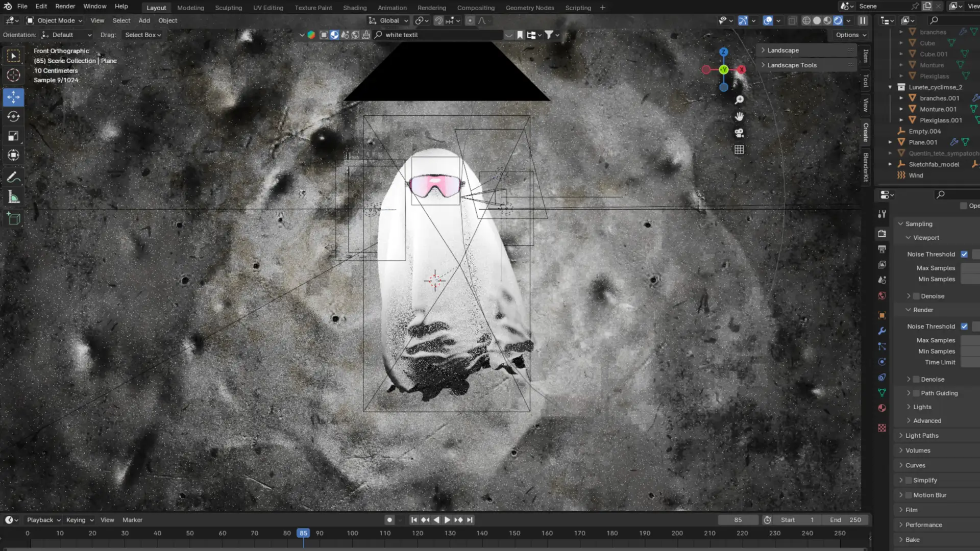The width and height of the screenshot is (980, 551).
Task: Select the Rotate tool in toolbar
Action: (x=14, y=117)
